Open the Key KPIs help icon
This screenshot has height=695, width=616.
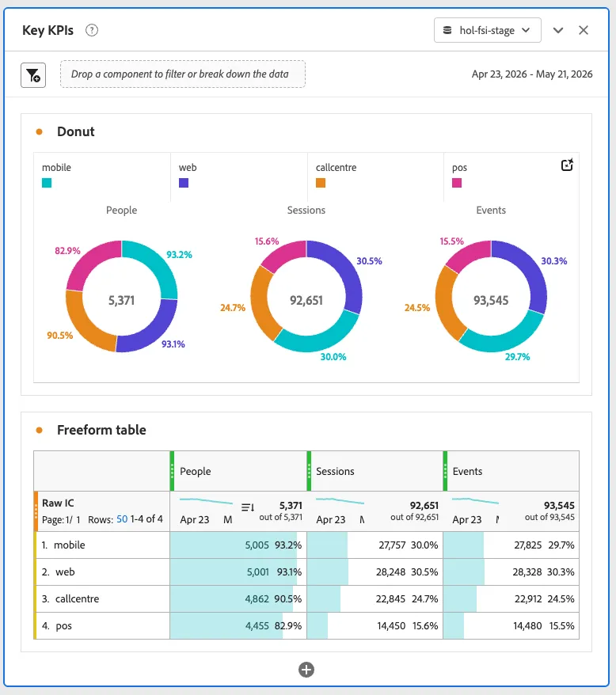tap(92, 30)
